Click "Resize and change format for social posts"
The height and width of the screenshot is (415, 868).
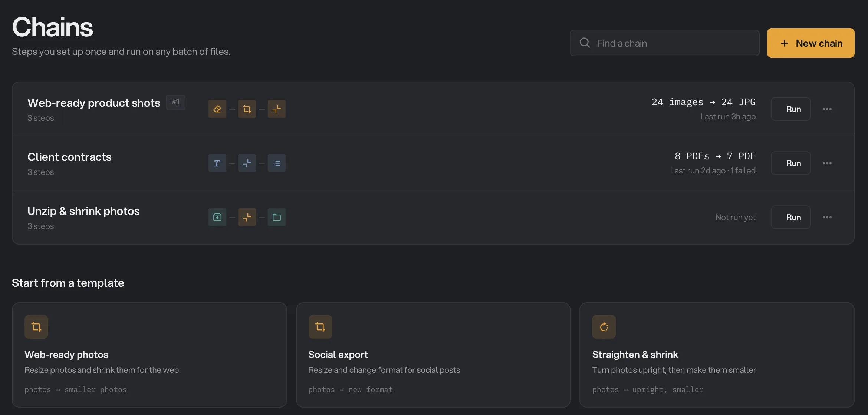(x=384, y=370)
